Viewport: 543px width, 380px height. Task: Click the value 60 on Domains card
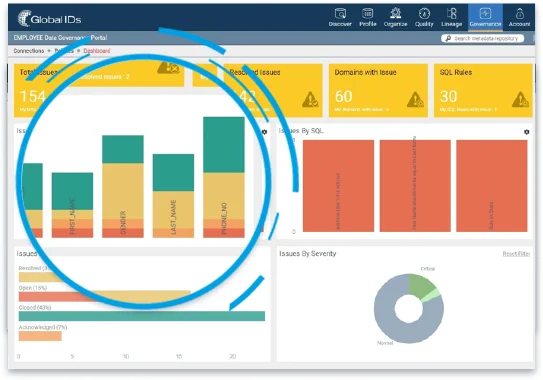click(x=343, y=96)
